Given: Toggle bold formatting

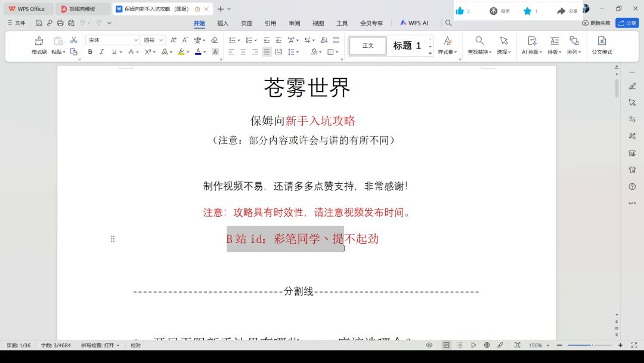Looking at the screenshot, I should tap(90, 52).
